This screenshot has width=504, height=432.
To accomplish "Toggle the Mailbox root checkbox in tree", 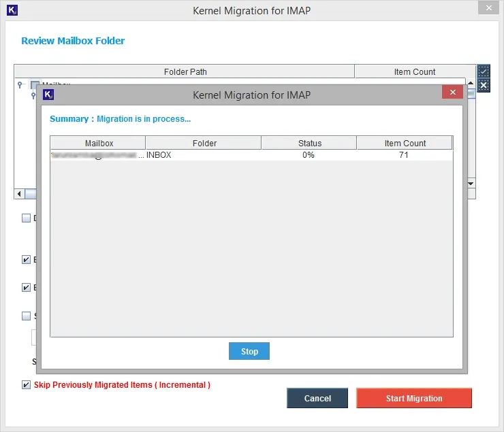I will point(34,84).
